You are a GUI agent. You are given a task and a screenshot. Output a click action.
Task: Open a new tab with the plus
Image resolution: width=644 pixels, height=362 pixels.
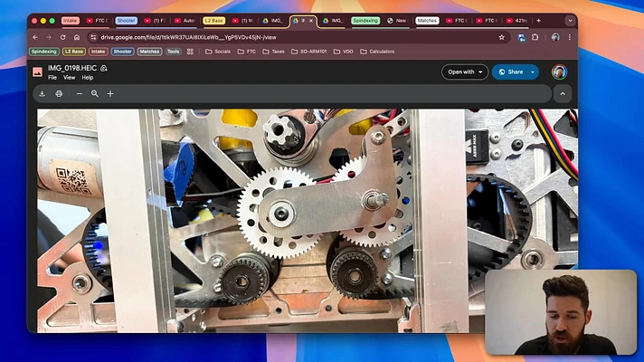(538, 21)
